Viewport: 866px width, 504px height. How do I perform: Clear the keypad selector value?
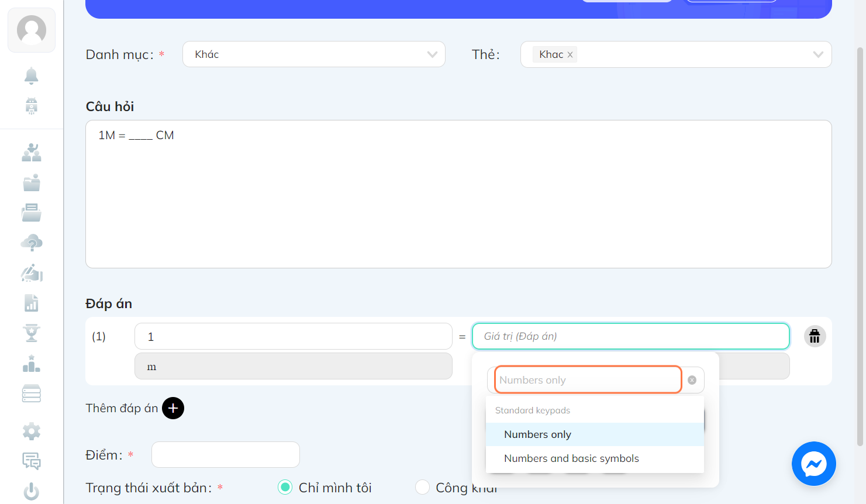[692, 380]
